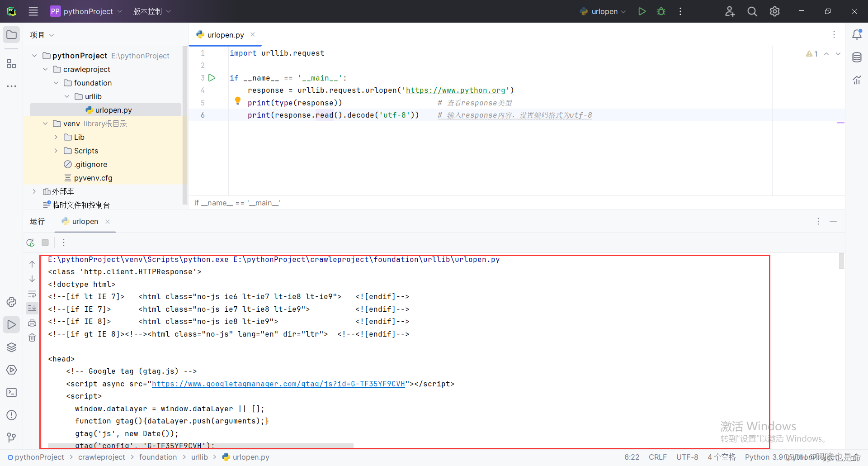This screenshot has width=868, height=466.
Task: Show more tool windows ellipsis
Action: coord(12,86)
